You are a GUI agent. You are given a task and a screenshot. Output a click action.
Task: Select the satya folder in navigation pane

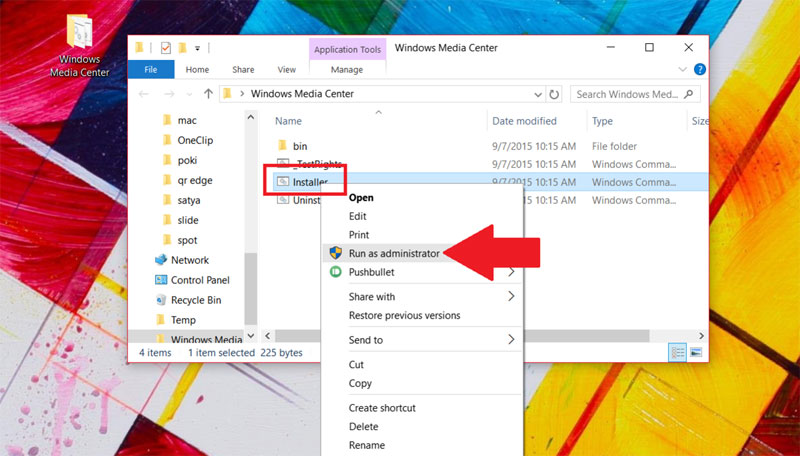181,200
